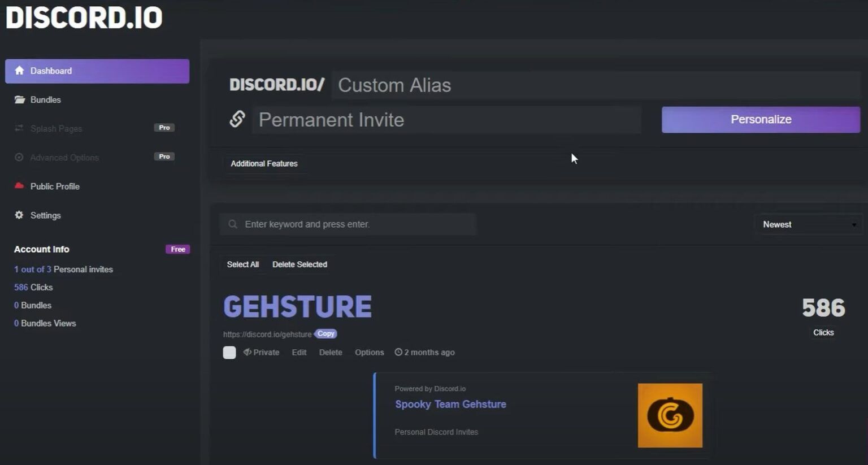The image size is (868, 465).
Task: Click the clock icon near 2 months ago
Action: coord(399,352)
